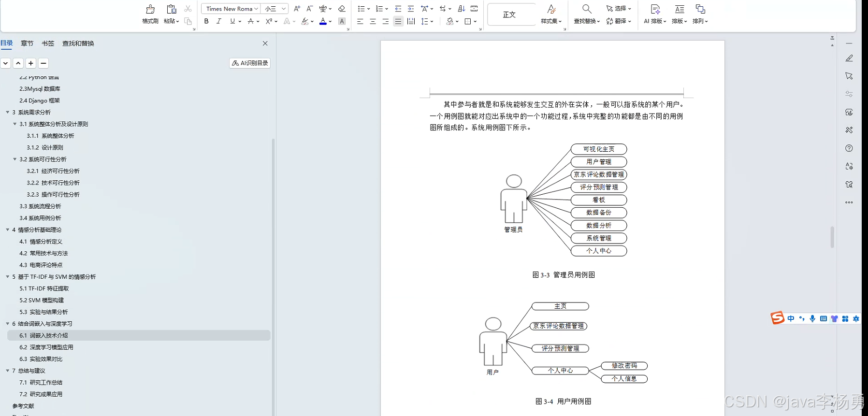Image resolution: width=868 pixels, height=416 pixels.
Task: Open the 选择 selection menu
Action: pyautogui.click(x=619, y=9)
